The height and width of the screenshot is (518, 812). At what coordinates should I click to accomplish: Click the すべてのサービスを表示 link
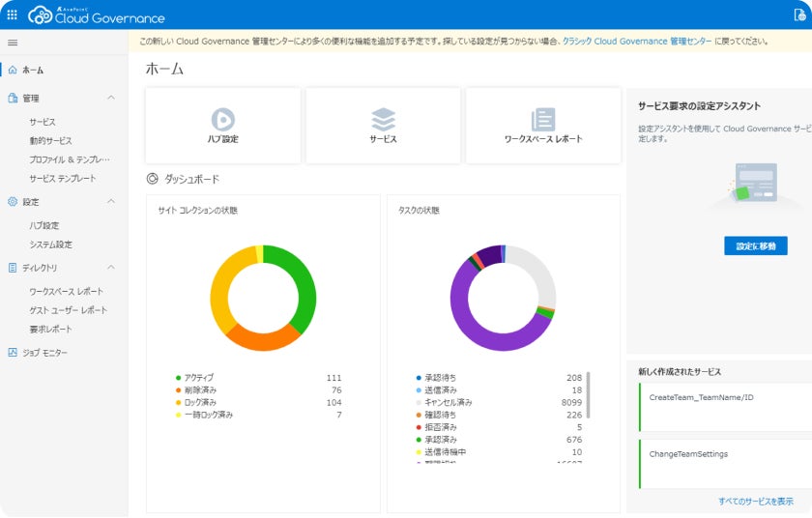click(x=755, y=501)
